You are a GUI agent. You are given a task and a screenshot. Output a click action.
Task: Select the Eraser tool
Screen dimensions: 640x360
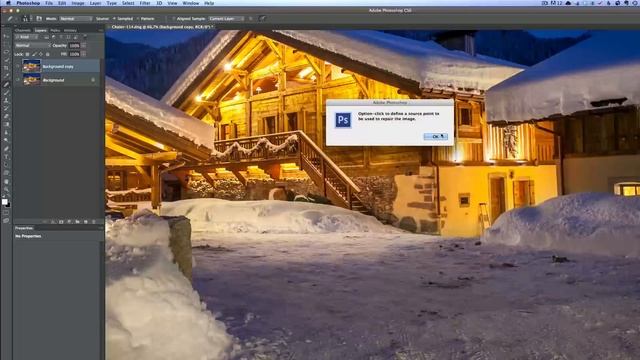tap(6, 116)
